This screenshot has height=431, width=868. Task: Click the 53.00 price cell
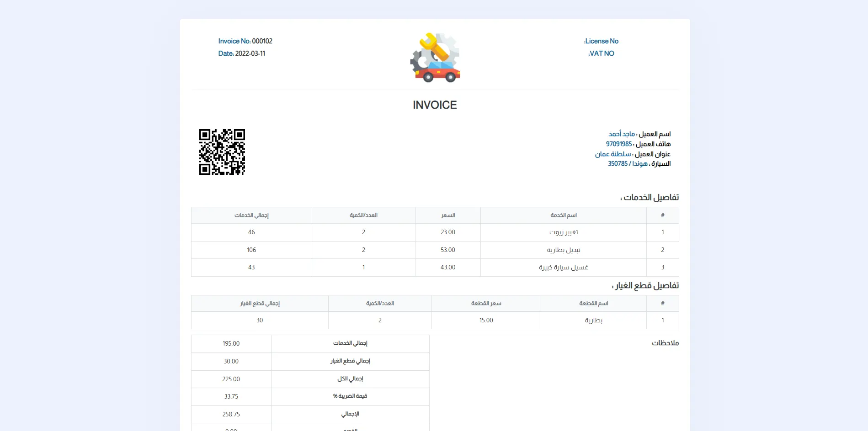(447, 250)
